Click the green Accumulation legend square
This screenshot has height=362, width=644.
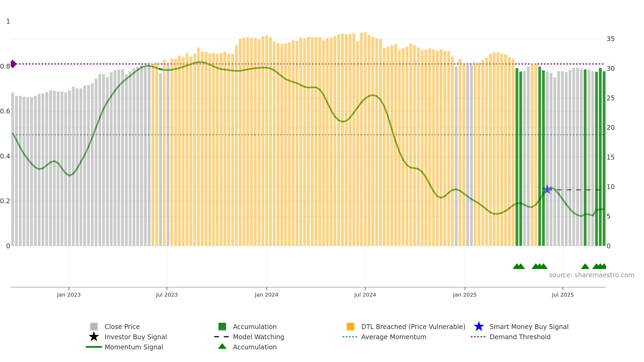click(x=222, y=327)
